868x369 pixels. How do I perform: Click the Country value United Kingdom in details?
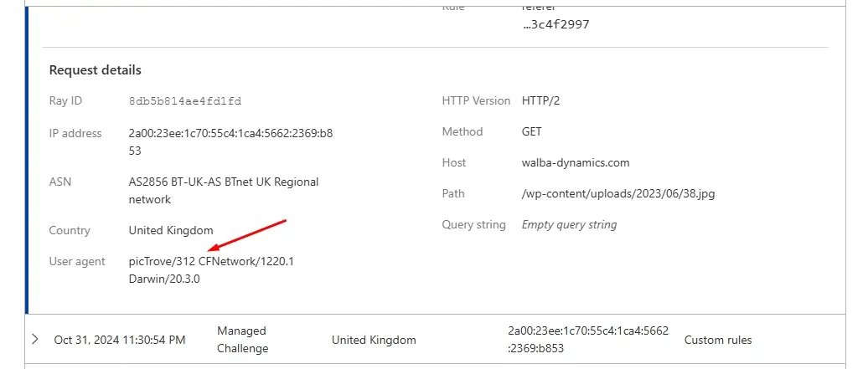click(171, 230)
